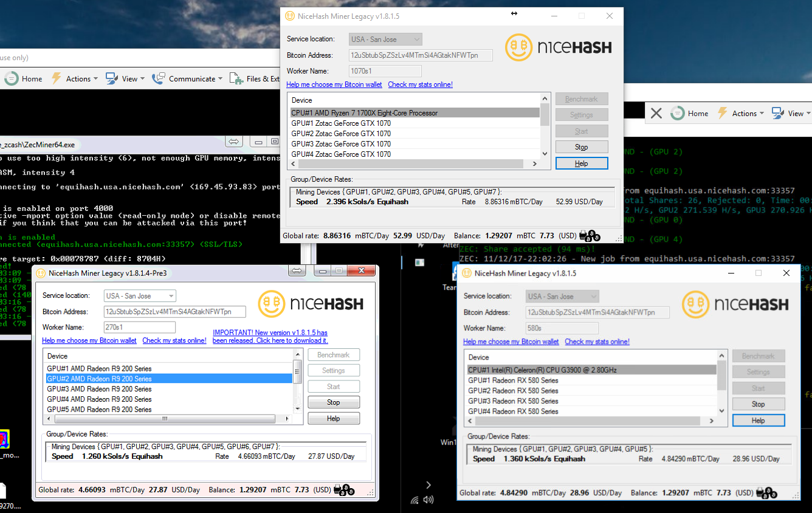Select GPU#2 AMD Radeon R9 200 Series row
This screenshot has height=513, width=812.
point(169,379)
